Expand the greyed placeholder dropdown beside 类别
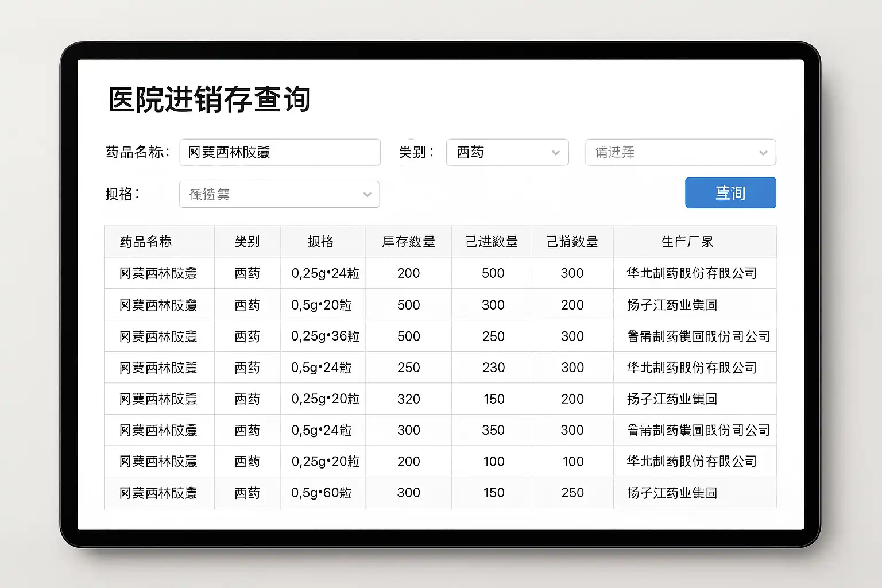Image resolution: width=882 pixels, height=588 pixels. (680, 152)
